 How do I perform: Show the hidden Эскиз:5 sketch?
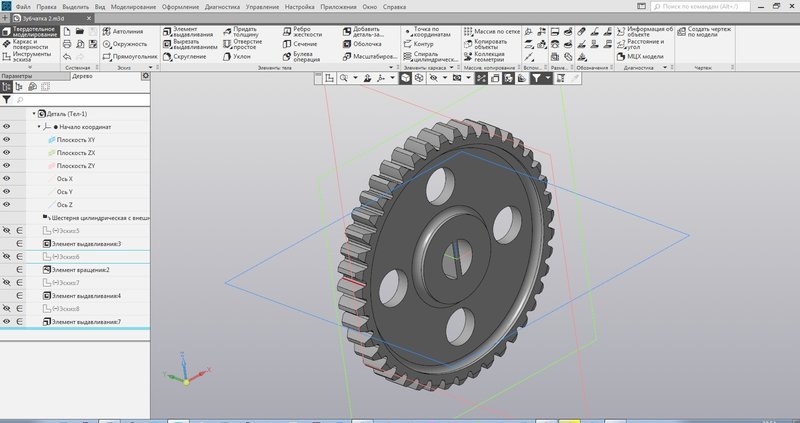(7, 231)
